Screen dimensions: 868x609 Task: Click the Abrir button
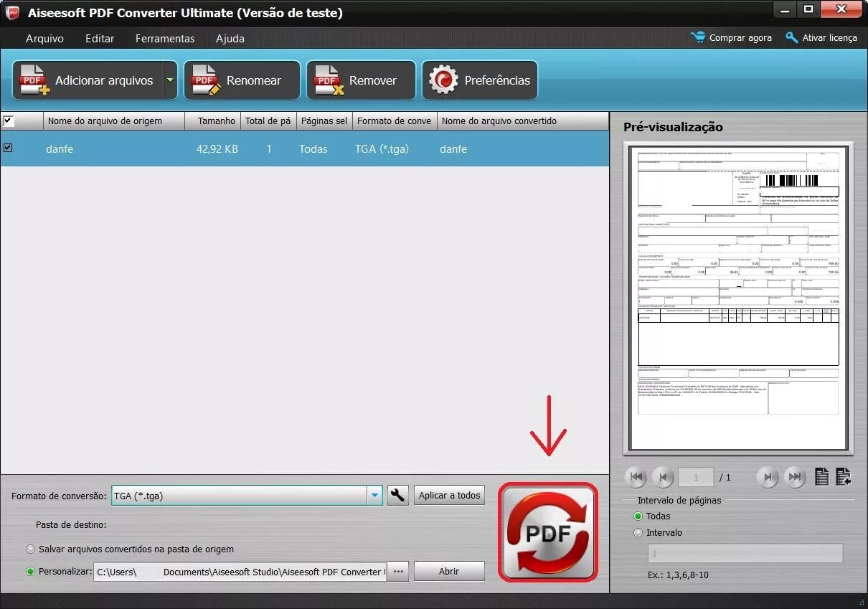pyautogui.click(x=449, y=572)
